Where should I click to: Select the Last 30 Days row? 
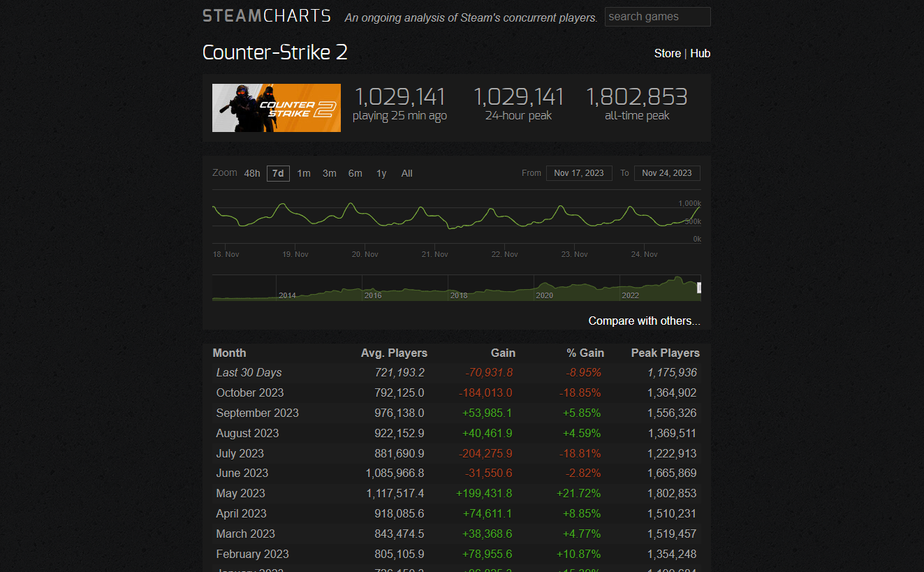tap(249, 372)
